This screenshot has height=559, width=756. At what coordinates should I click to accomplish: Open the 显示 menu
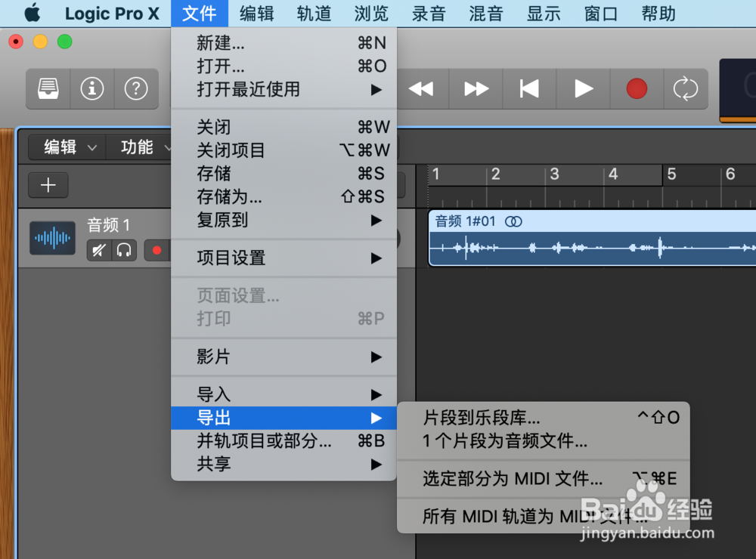[544, 14]
